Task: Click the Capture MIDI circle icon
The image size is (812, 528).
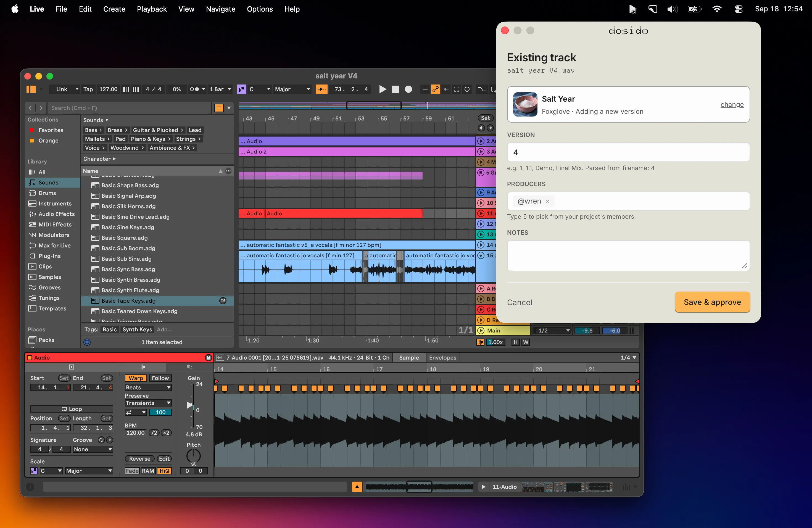Action: click(467, 89)
